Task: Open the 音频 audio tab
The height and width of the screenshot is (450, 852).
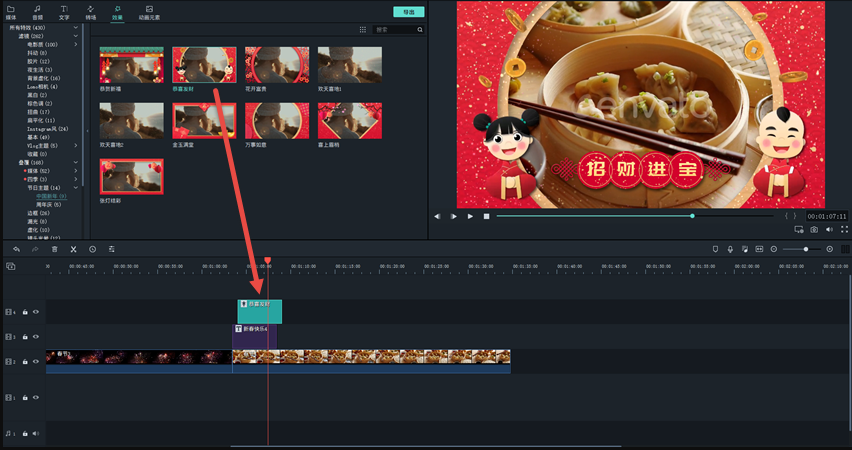Action: [37, 12]
